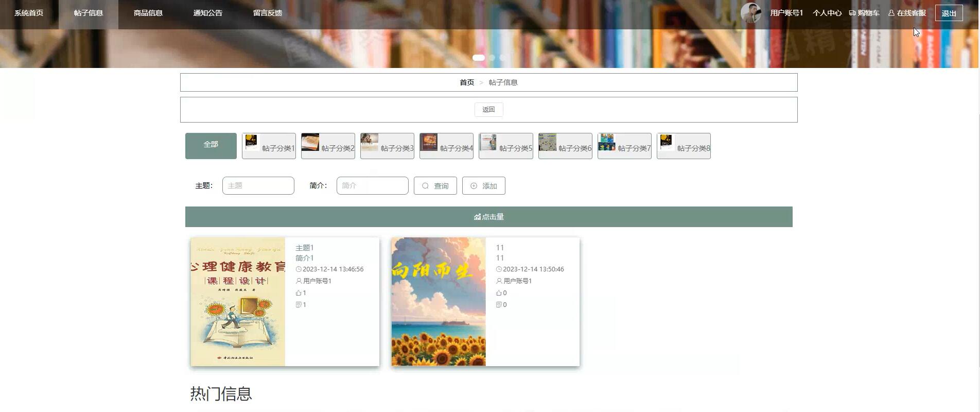Image resolution: width=980 pixels, height=412 pixels.
Task: Filter by 帖子分类1
Action: [269, 146]
